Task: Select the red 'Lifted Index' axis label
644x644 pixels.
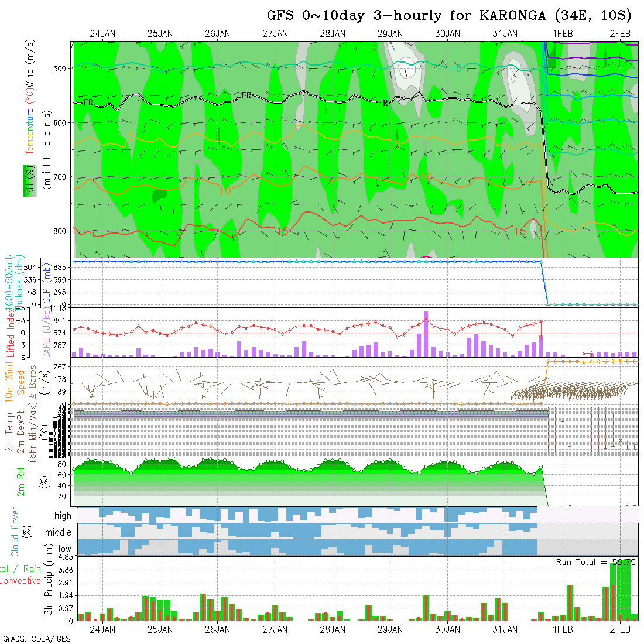Action: tap(11, 332)
